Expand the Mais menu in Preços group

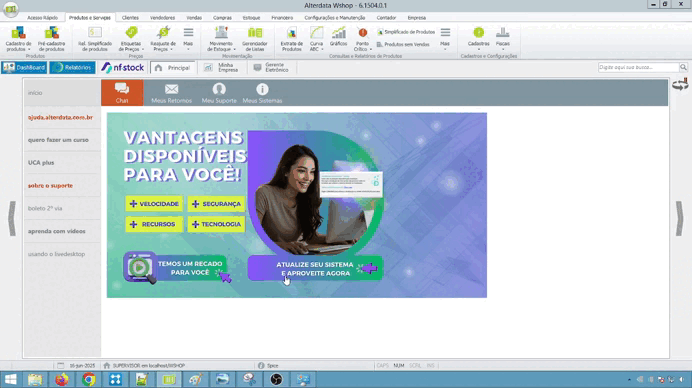click(188, 38)
